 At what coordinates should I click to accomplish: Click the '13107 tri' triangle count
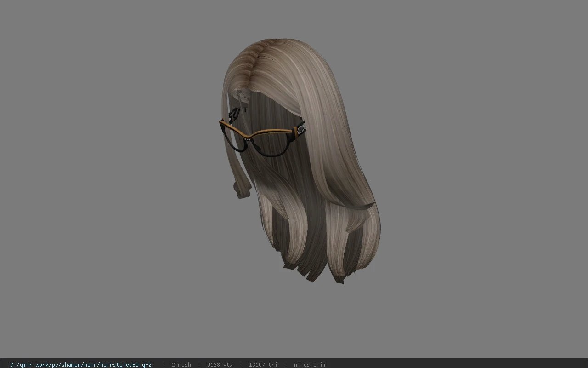(x=263, y=365)
